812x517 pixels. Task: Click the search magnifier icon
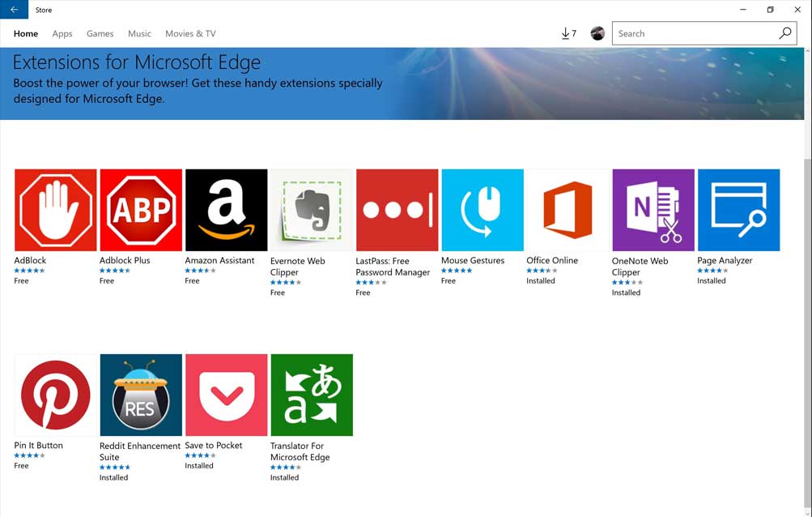(785, 33)
